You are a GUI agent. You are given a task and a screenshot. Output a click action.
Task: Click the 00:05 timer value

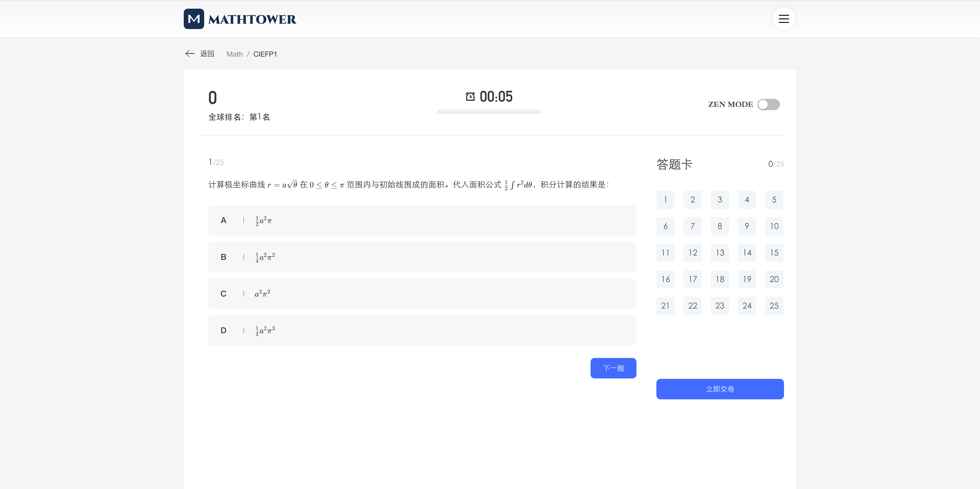(496, 97)
